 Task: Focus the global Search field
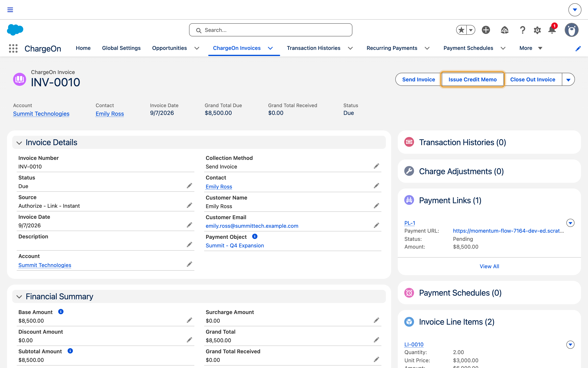[x=271, y=30]
